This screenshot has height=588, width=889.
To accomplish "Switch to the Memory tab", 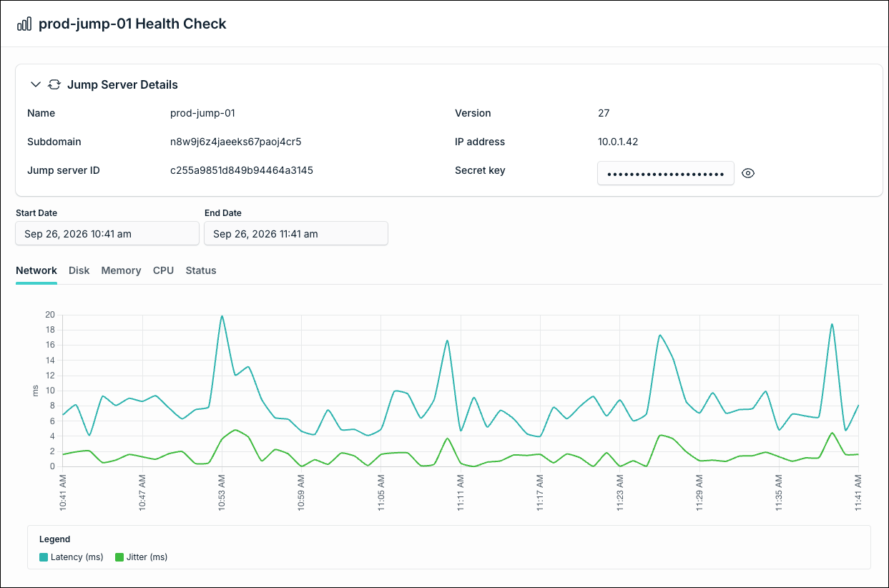I will pyautogui.click(x=121, y=270).
